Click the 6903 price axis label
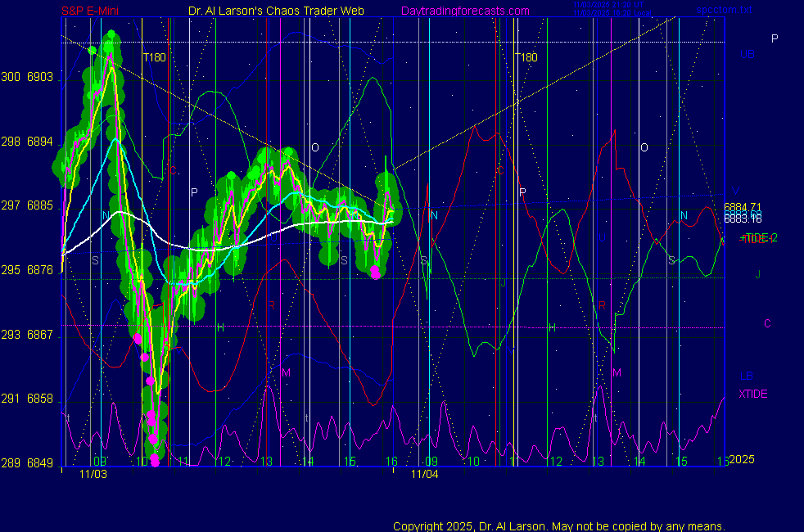The image size is (804, 532). click(x=41, y=77)
